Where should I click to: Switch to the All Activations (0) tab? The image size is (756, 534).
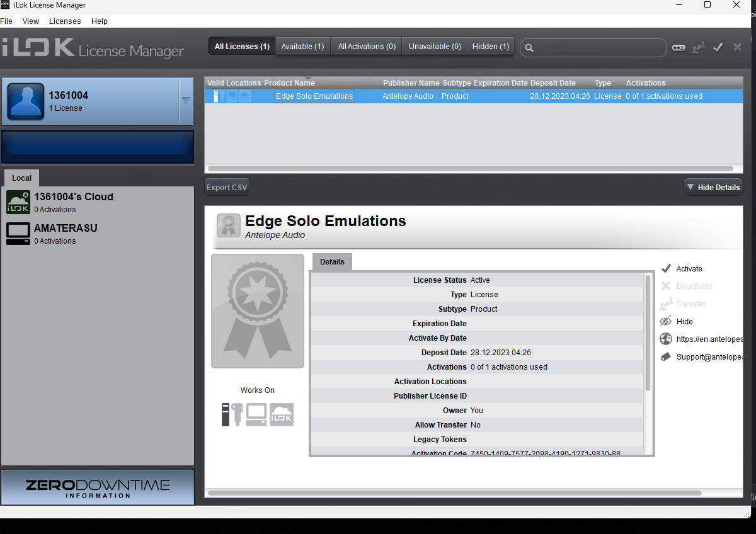[367, 47]
